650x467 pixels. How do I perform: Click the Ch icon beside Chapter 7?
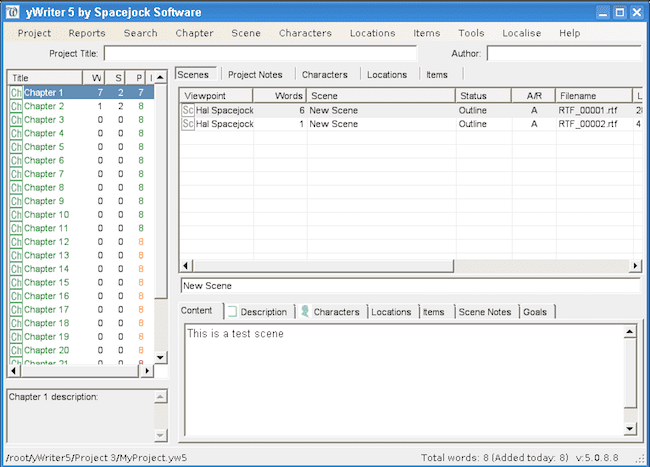coord(16,174)
